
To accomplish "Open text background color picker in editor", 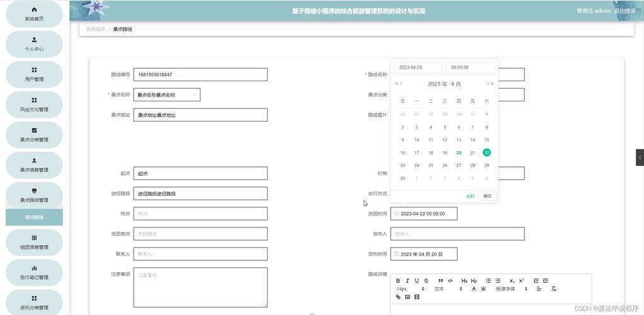I will [483, 289].
